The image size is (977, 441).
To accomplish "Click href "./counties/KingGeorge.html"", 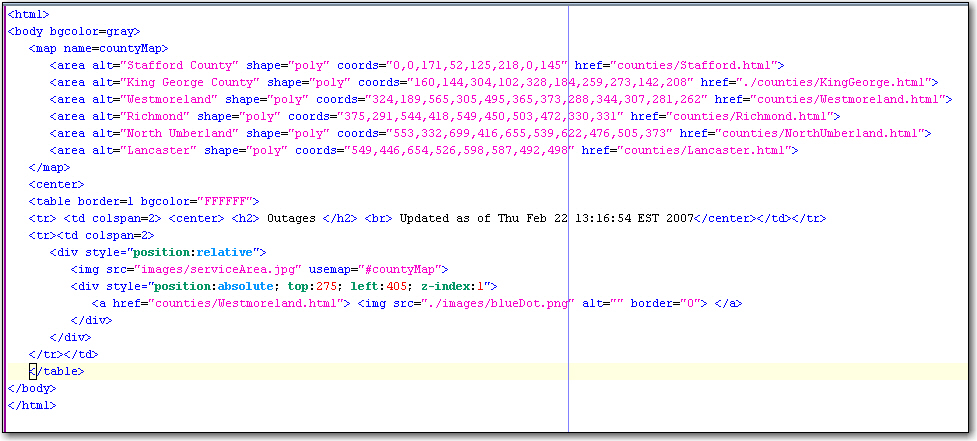I will [x=834, y=82].
